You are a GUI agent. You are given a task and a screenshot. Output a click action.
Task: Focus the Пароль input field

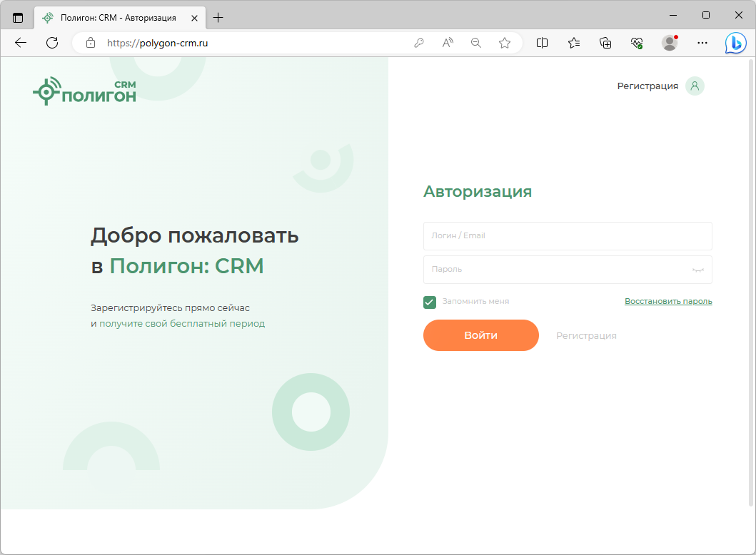568,270
